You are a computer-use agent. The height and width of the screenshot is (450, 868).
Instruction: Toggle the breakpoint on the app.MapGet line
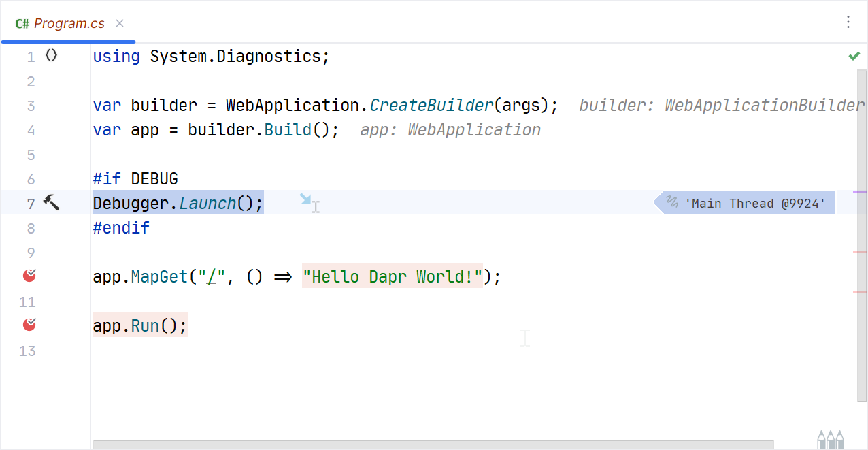[29, 276]
